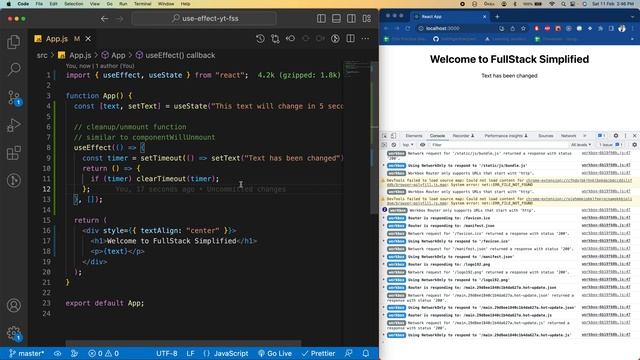
Task: Open the Apple menu
Action: (9, 4)
